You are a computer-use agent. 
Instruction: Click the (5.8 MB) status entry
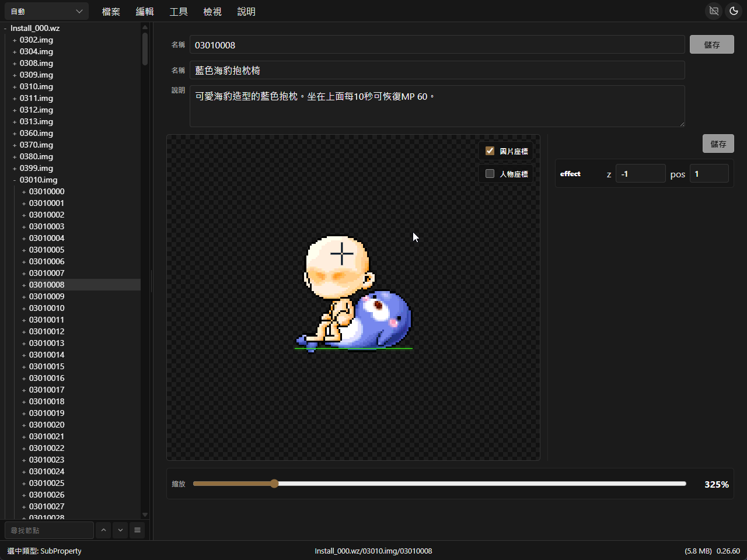[698, 551]
